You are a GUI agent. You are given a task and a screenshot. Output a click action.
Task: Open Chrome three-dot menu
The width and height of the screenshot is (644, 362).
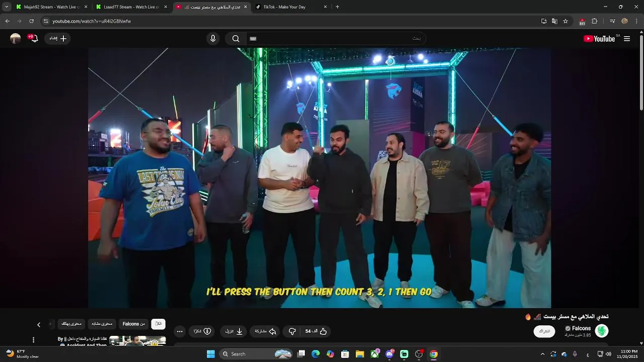point(636,21)
